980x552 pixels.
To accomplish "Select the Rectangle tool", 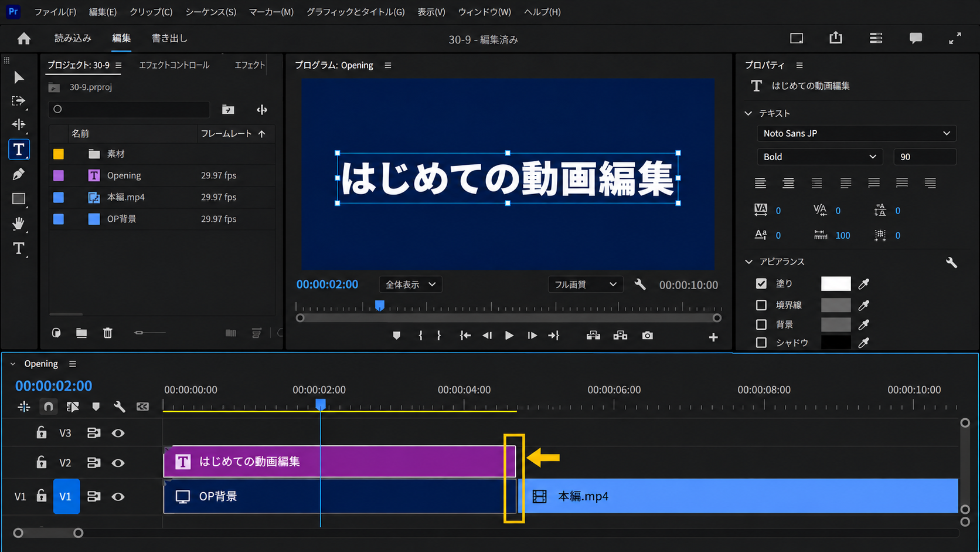I will pyautogui.click(x=19, y=199).
